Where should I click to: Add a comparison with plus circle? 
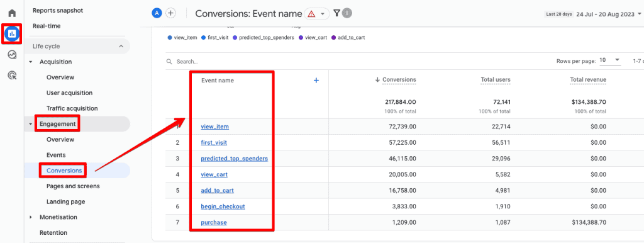click(x=170, y=13)
